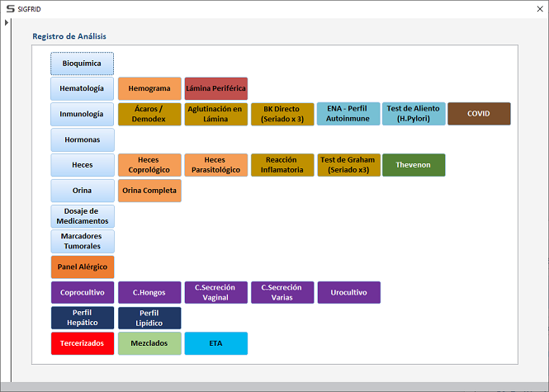Open the Hormonas category

point(83,139)
